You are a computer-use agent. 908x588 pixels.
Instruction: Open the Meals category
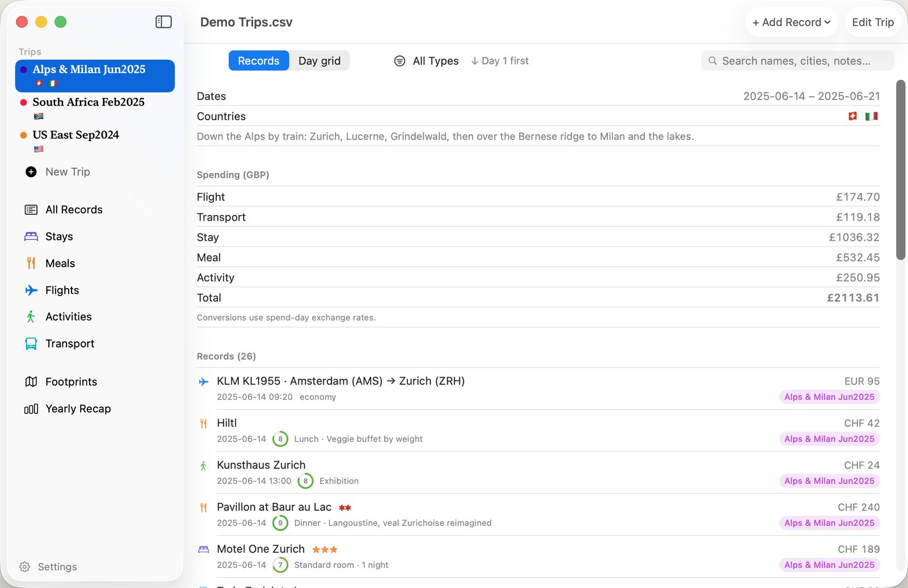[x=60, y=263]
